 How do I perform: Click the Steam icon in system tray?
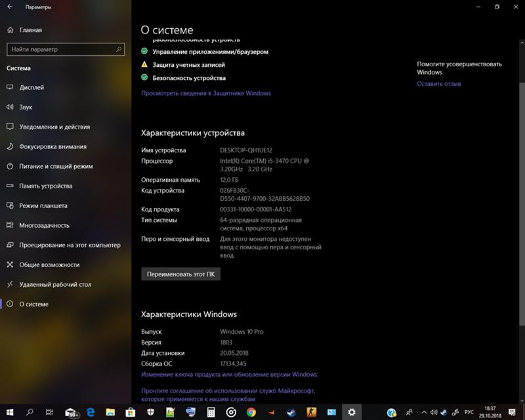pos(444,412)
